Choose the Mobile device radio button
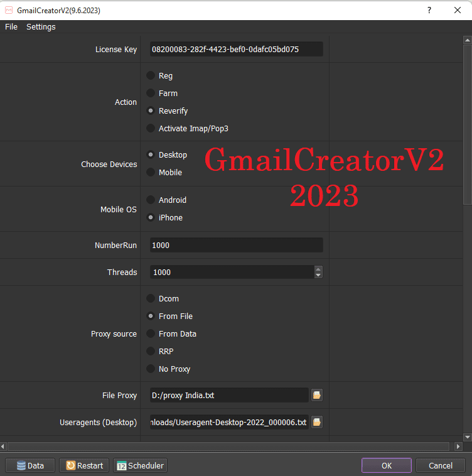472x476 pixels. pos(151,173)
